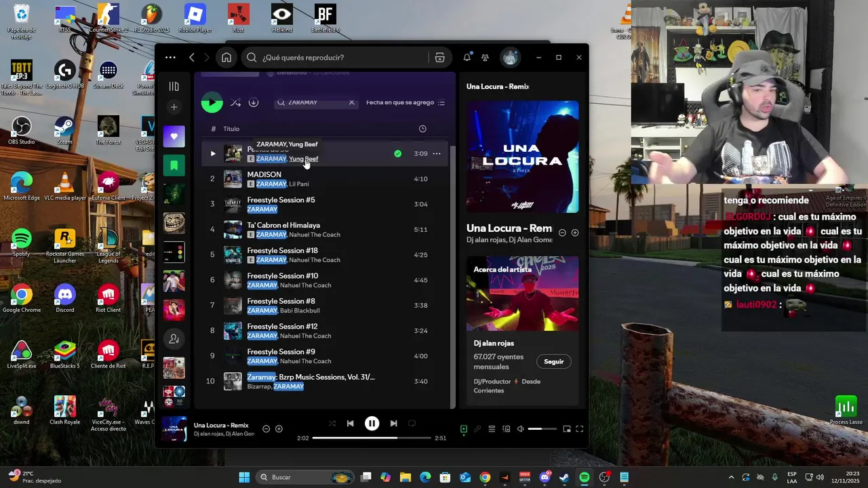Play the playlist with the green button
This screenshot has width=868, height=488.
click(212, 102)
